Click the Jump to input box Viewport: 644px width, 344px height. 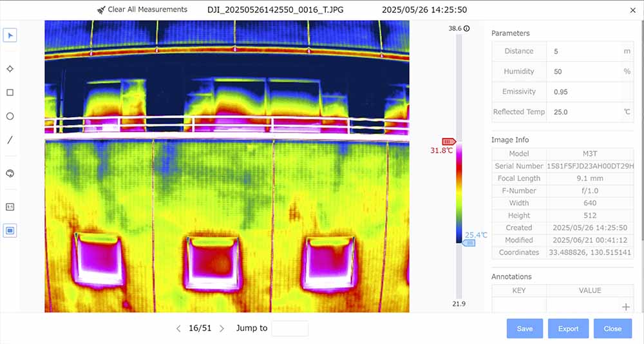click(290, 329)
